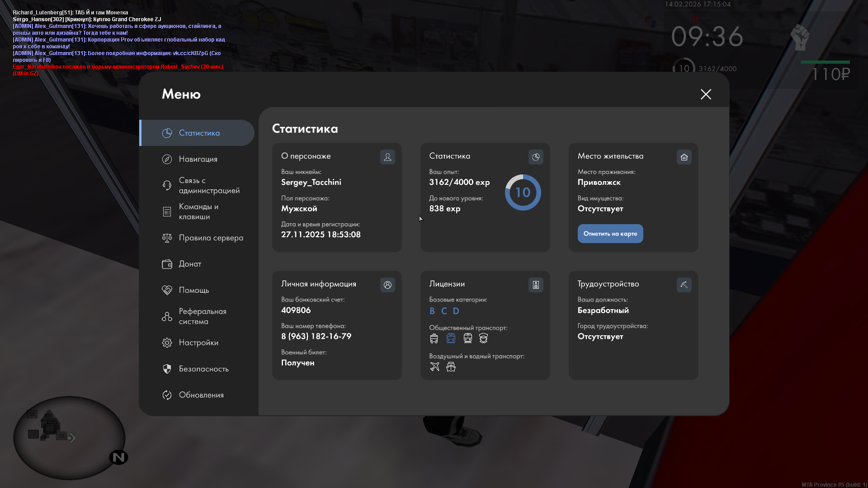Screen dimensions: 868x488
Task: Click the pie chart icon in Статистика card
Action: (x=536, y=157)
